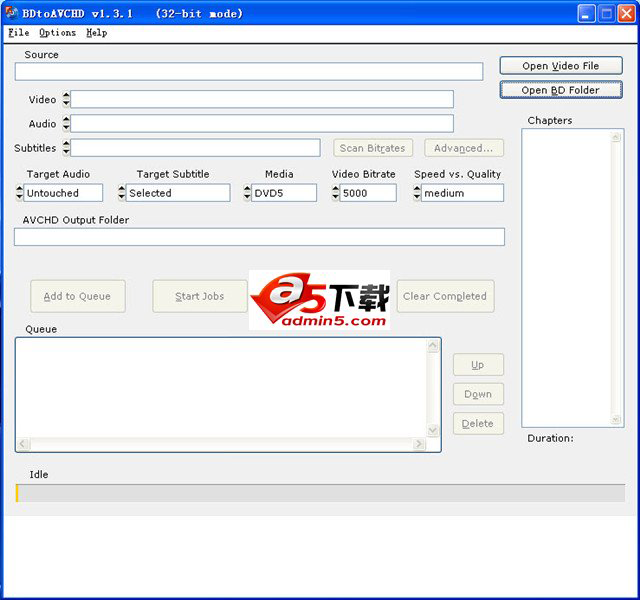Click the Chapters scrollbar up arrow

click(616, 137)
